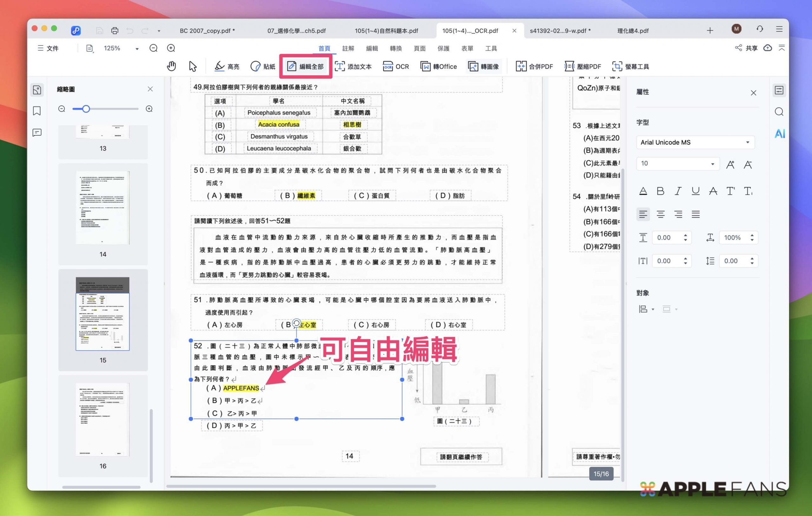Open the OCR tool
This screenshot has width=812, height=516.
pos(396,66)
